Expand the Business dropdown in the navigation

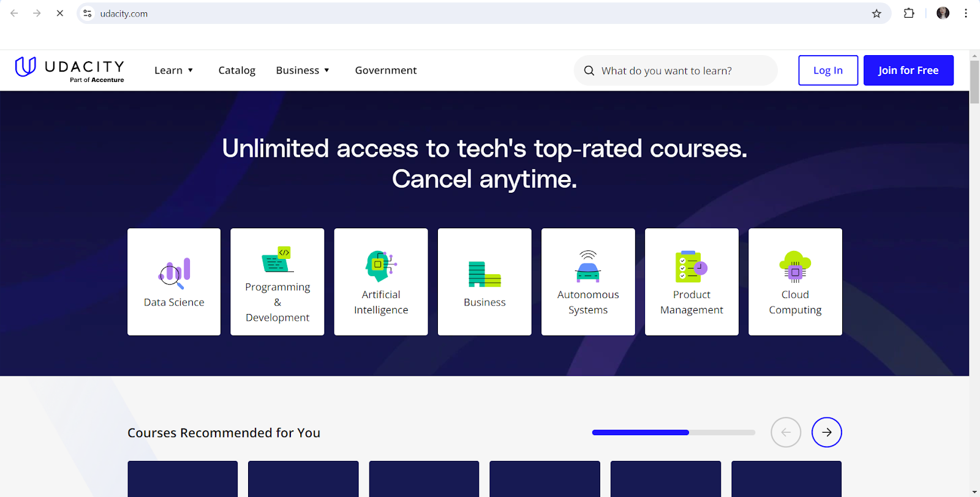303,70
